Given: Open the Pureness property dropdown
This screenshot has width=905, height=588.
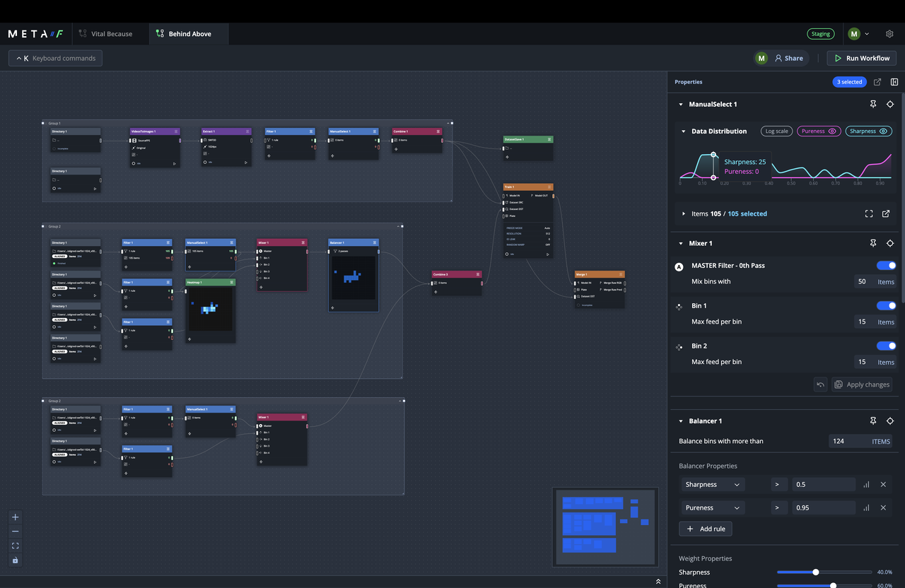Looking at the screenshot, I should (713, 507).
